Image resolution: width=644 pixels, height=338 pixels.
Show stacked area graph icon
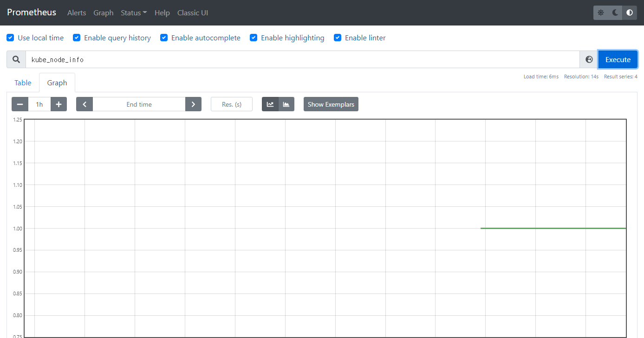[x=286, y=104]
